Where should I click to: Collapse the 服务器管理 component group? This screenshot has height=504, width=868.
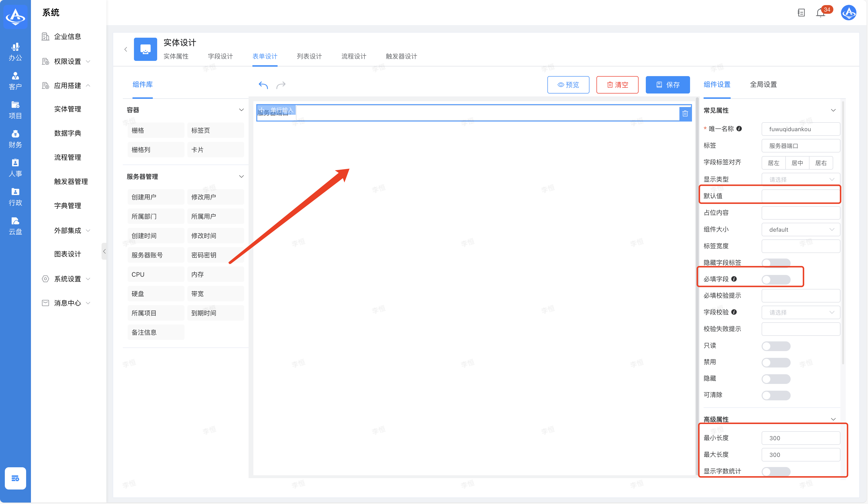[x=241, y=177]
